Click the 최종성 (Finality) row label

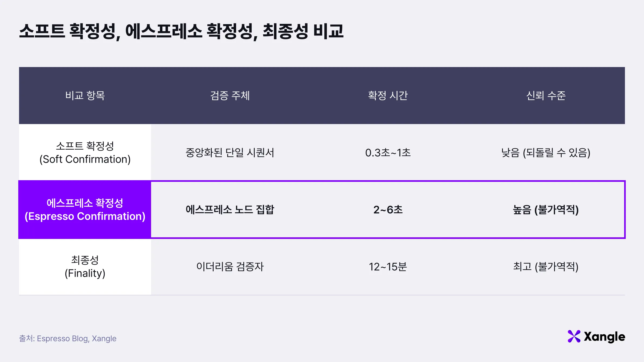click(85, 267)
